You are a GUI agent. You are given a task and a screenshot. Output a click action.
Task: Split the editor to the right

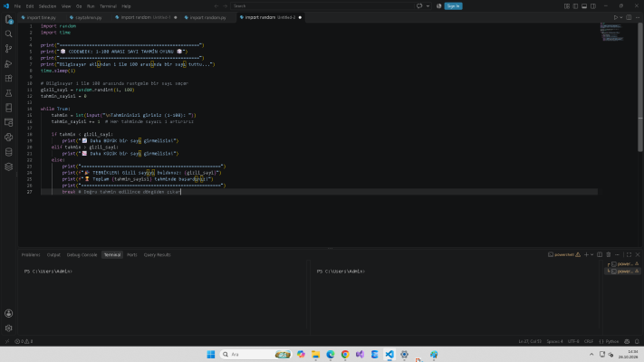[x=629, y=18]
